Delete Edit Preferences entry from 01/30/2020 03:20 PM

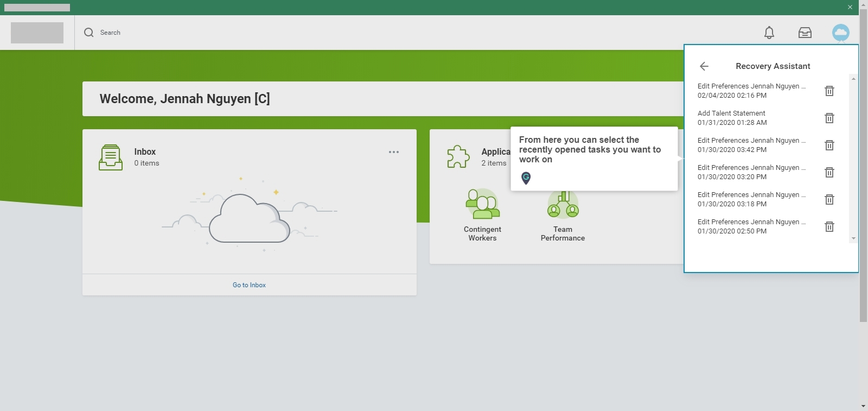829,172
